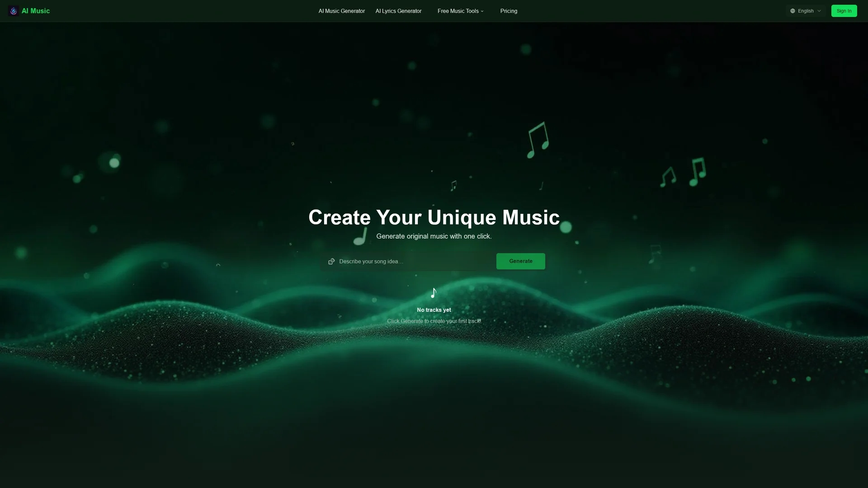868x488 pixels.
Task: Click the Create Your Unique Music heading
Action: click(x=434, y=217)
